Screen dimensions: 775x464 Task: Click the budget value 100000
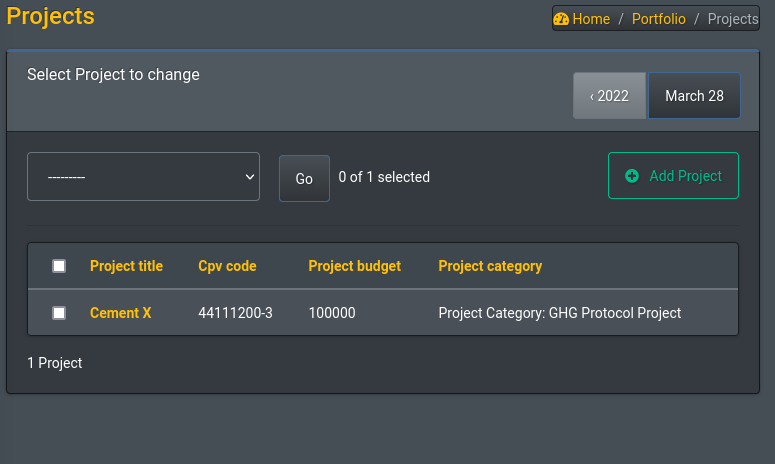pyautogui.click(x=332, y=313)
